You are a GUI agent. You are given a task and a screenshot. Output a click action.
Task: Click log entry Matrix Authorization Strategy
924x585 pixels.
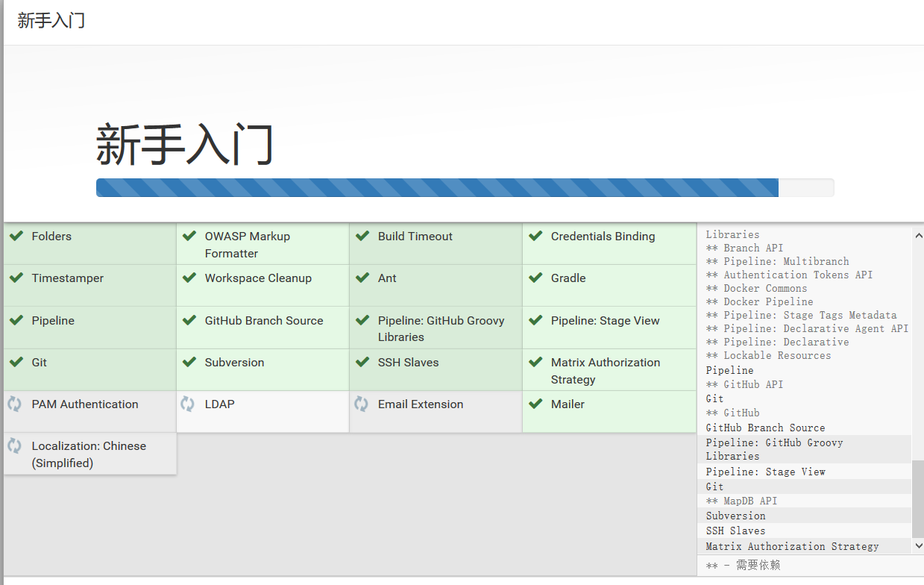click(x=793, y=546)
